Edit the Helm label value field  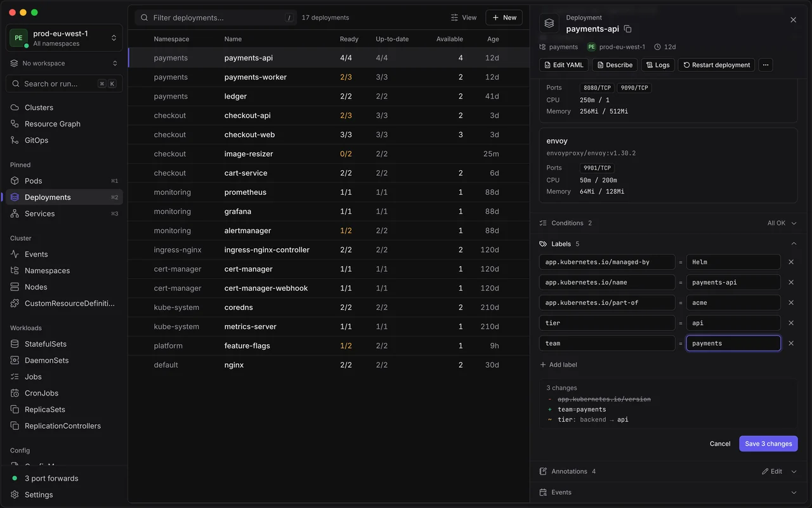click(733, 262)
